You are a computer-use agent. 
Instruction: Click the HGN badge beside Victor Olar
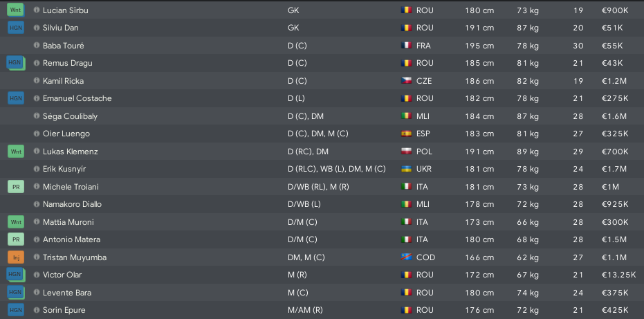pyautogui.click(x=16, y=275)
